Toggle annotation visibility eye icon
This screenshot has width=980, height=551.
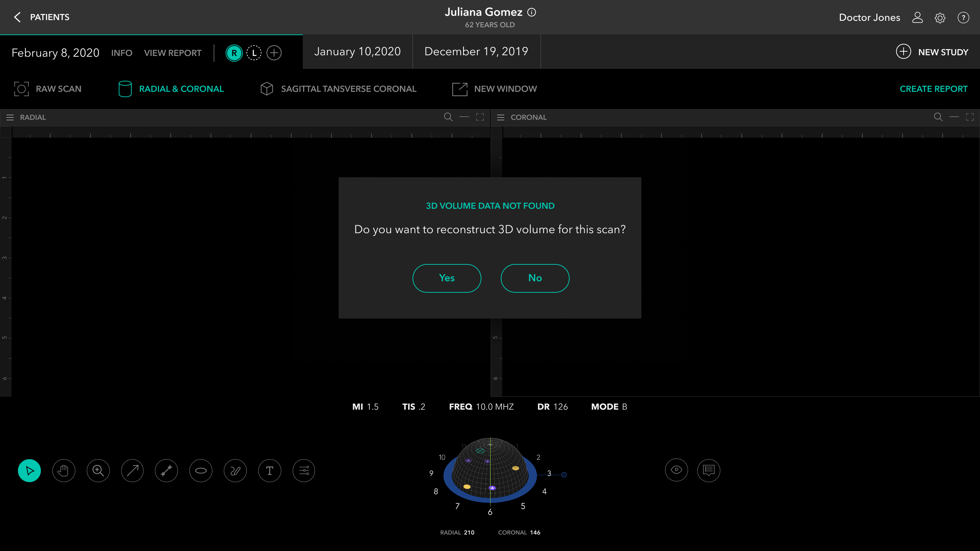coord(677,470)
